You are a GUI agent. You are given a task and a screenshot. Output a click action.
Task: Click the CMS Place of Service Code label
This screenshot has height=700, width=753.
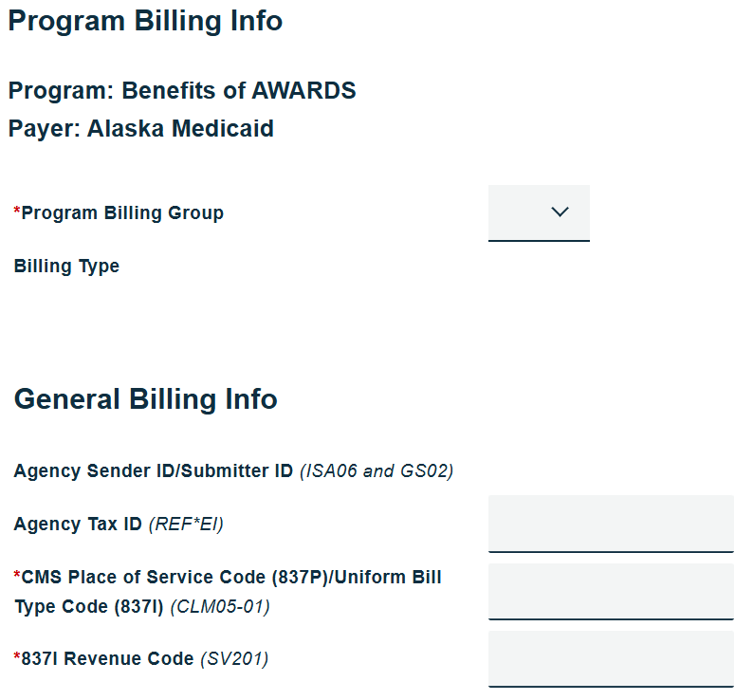click(x=228, y=578)
